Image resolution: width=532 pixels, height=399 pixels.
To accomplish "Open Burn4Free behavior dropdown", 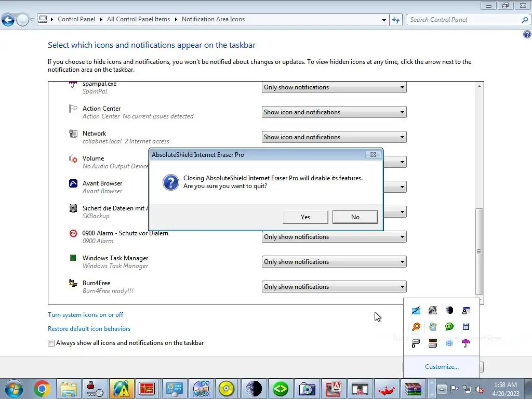I will point(334,287).
